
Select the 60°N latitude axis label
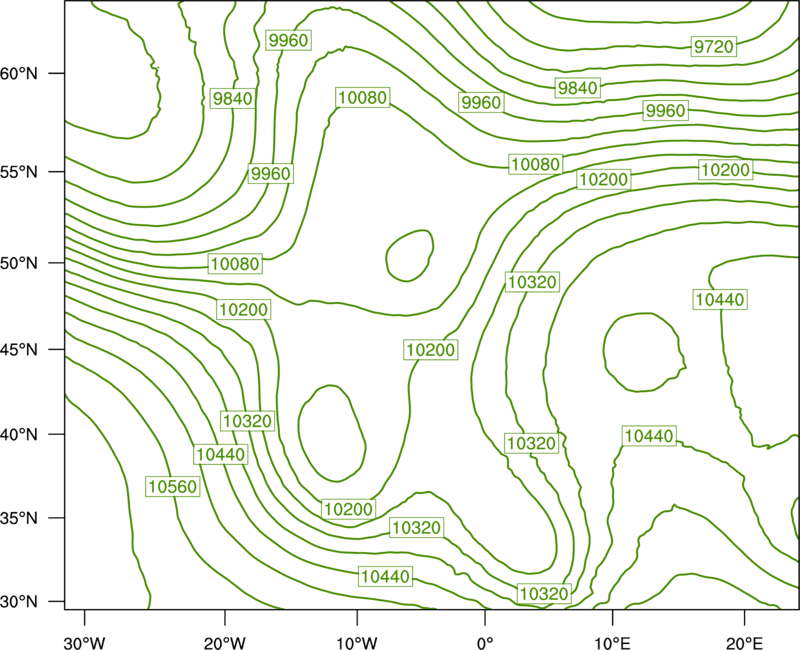point(19,73)
